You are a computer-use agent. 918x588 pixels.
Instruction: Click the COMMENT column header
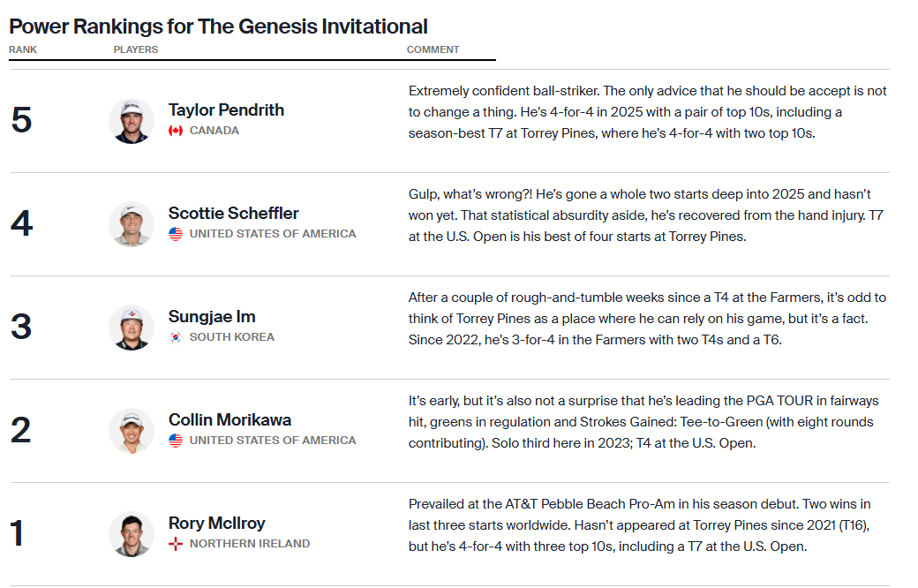point(433,49)
